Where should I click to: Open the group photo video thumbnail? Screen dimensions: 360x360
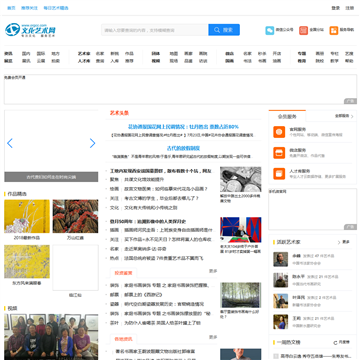51,337
